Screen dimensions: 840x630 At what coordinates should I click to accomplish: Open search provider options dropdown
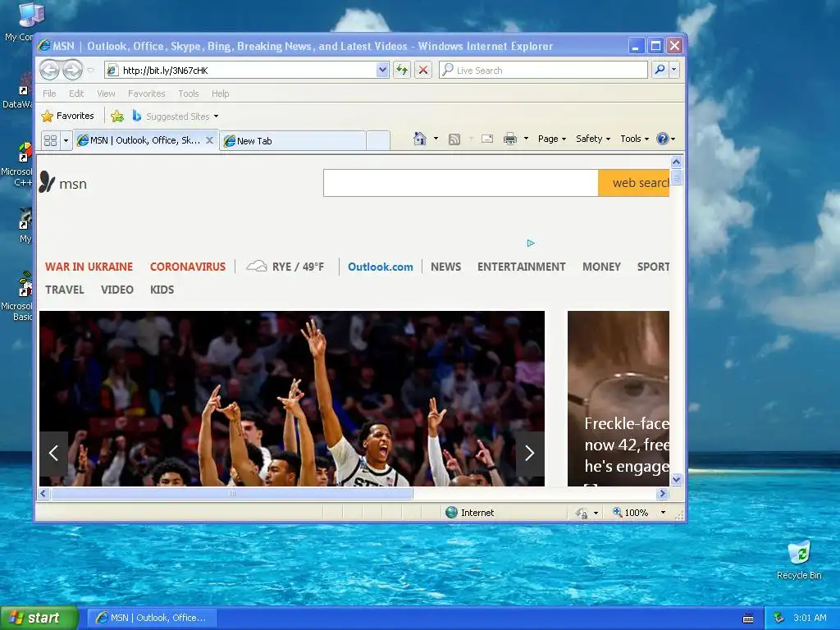pos(674,70)
